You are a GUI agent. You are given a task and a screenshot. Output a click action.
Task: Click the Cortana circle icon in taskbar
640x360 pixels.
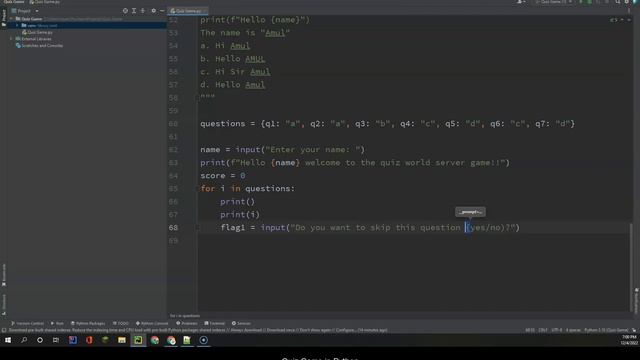pos(40,340)
